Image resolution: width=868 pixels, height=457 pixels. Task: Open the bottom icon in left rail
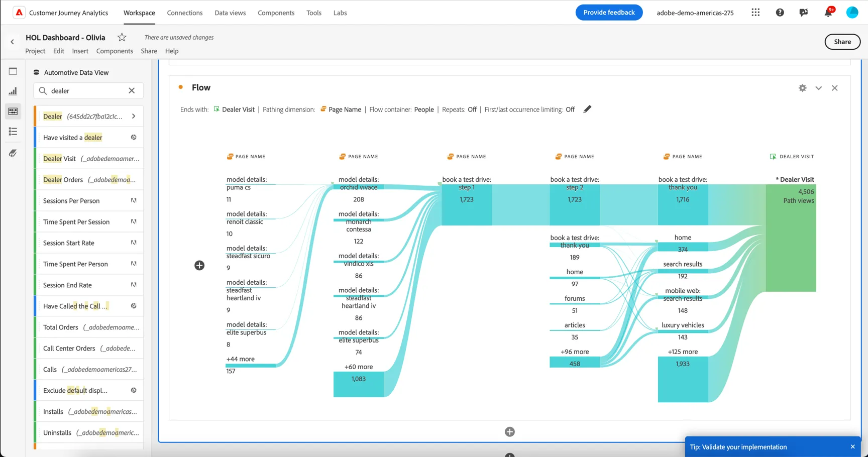[13, 153]
